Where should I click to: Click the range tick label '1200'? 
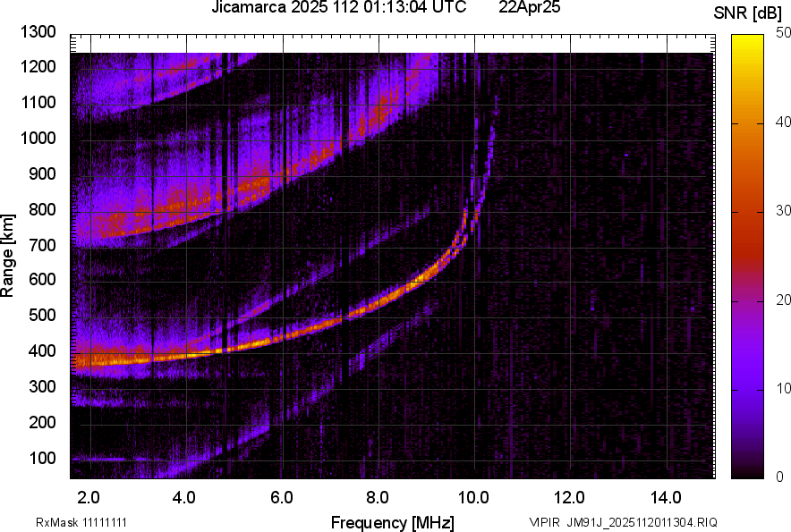[38, 66]
